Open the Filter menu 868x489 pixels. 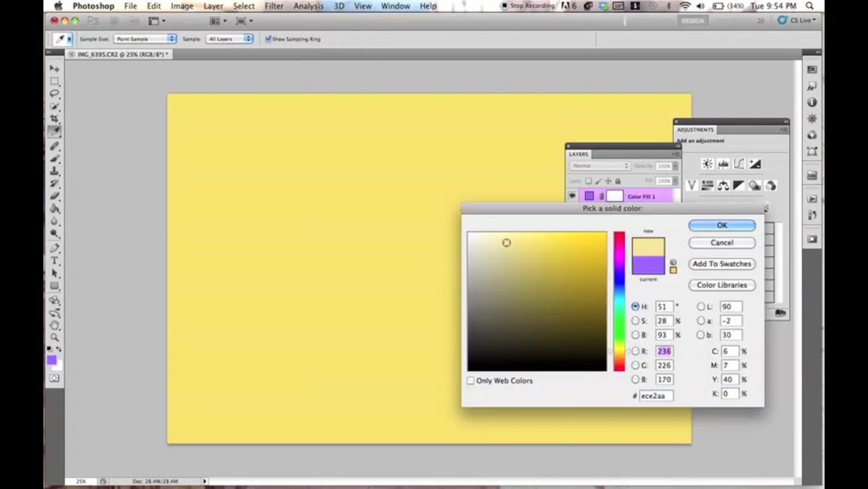pos(274,6)
